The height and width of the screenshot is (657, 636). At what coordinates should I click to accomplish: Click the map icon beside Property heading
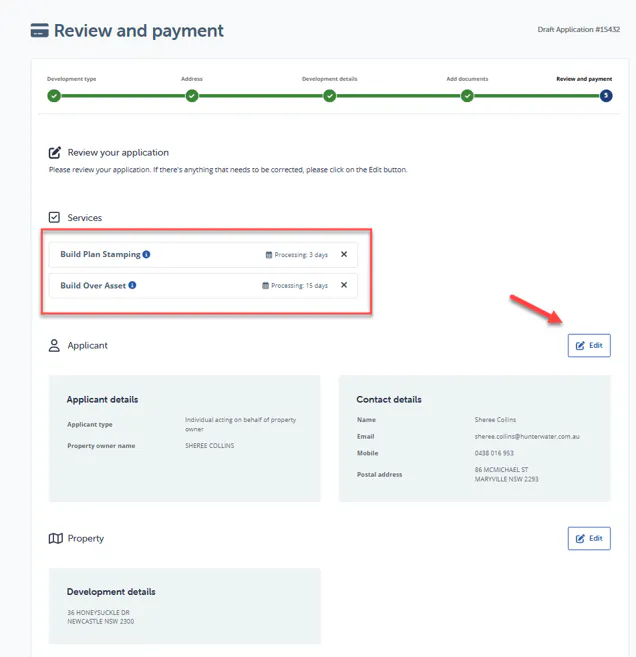point(56,538)
